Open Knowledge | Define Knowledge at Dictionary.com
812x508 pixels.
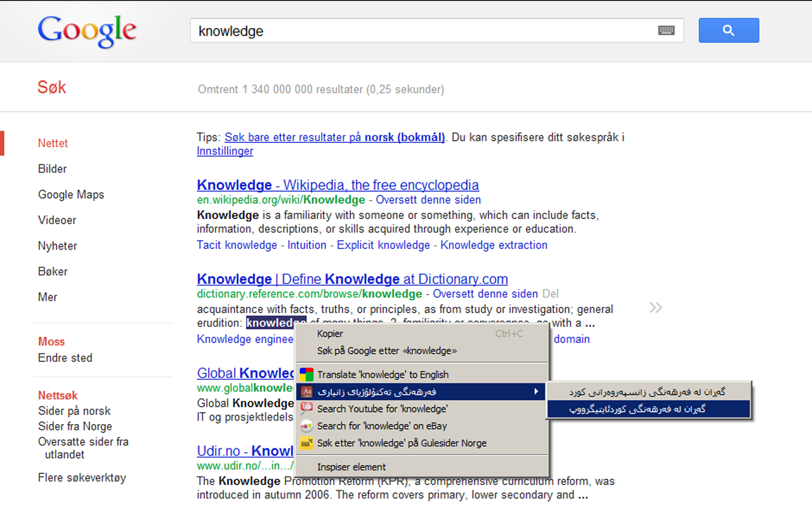[352, 279]
